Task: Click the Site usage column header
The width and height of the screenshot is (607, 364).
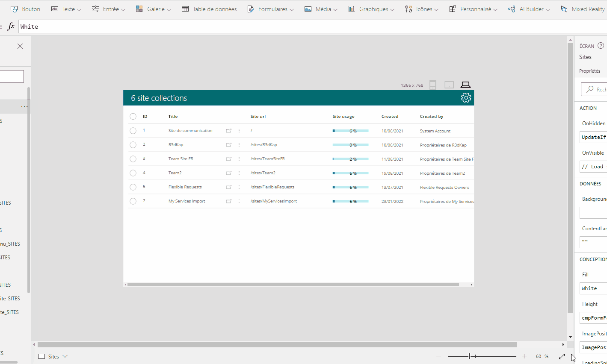Action: 343,116
